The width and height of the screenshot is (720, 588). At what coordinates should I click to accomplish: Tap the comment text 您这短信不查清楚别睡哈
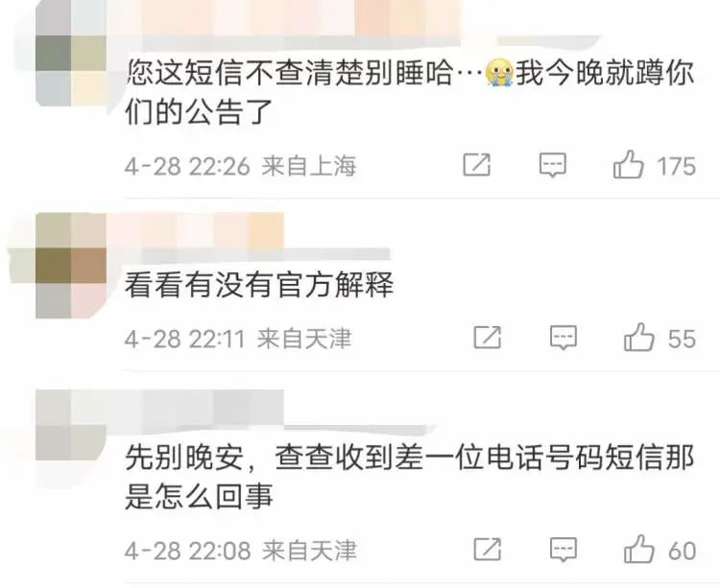[290, 73]
